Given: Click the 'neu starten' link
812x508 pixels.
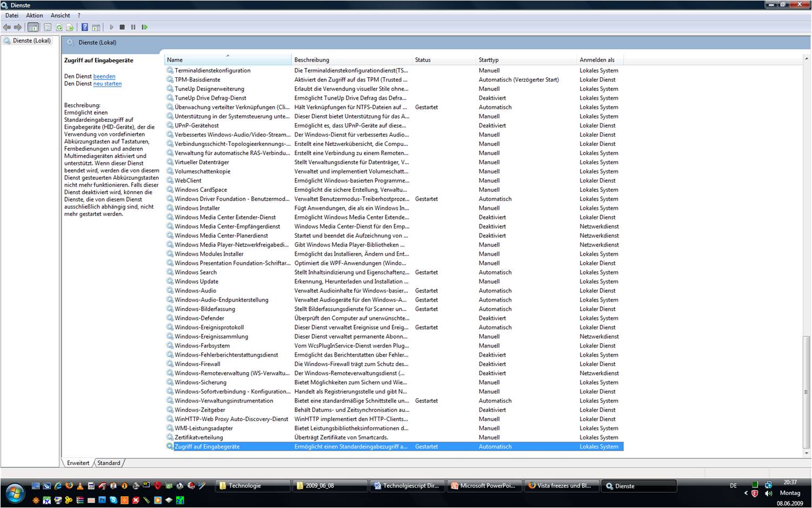Looking at the screenshot, I should [108, 84].
